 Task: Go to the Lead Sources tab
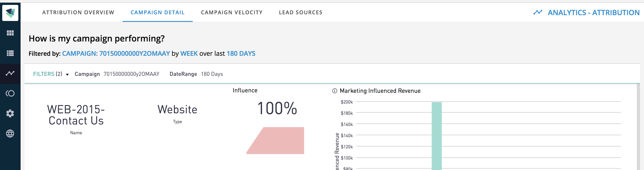[301, 12]
